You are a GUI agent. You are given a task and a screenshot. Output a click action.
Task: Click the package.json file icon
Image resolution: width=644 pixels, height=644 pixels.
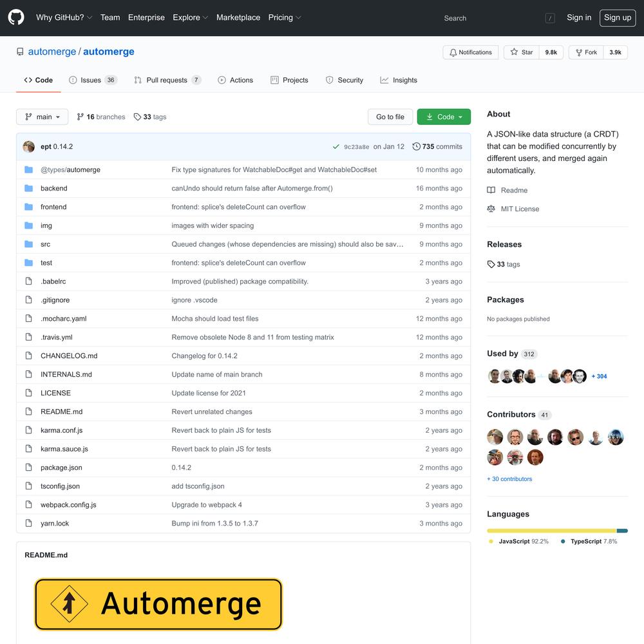(28, 468)
